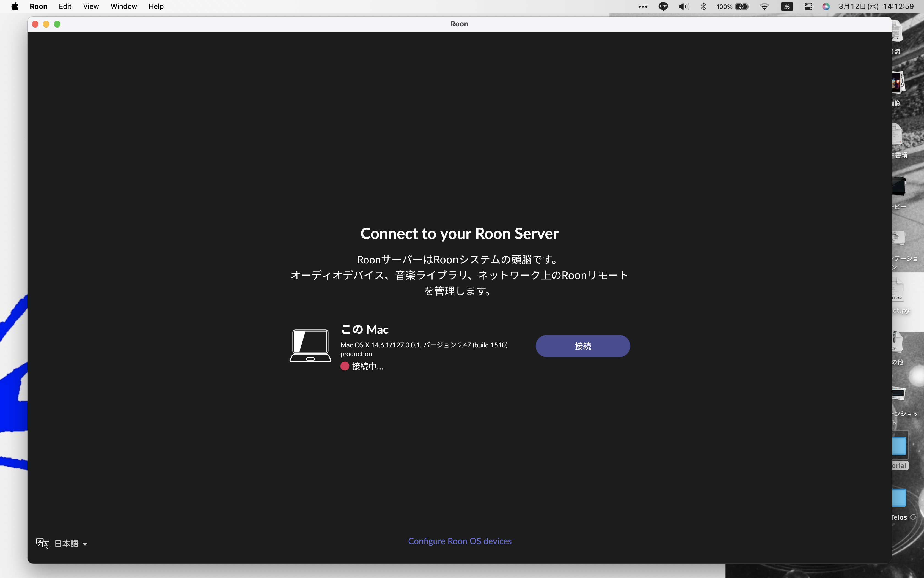Screen dimensions: 924x578
Task: Click the date and time clock
Action: [x=876, y=7]
